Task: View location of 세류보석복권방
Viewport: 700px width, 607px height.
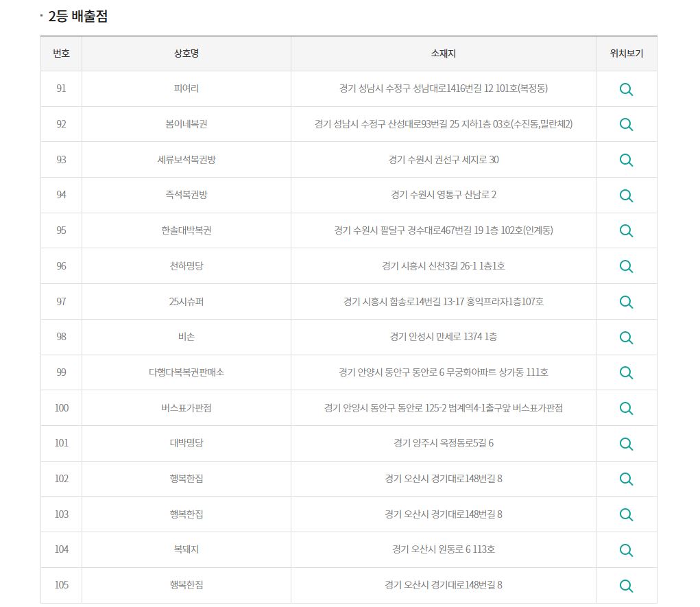Action: [626, 160]
